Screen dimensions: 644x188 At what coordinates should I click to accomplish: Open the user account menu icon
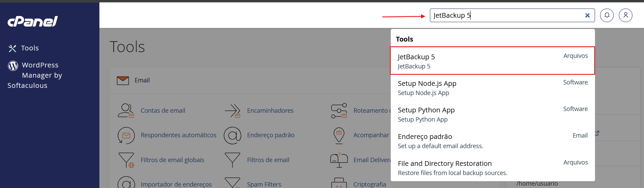(626, 15)
